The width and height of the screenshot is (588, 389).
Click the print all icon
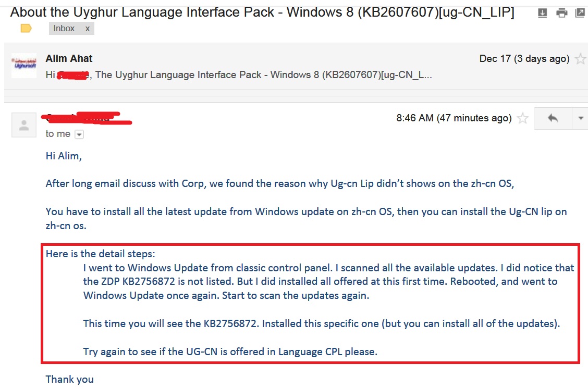[x=561, y=13]
